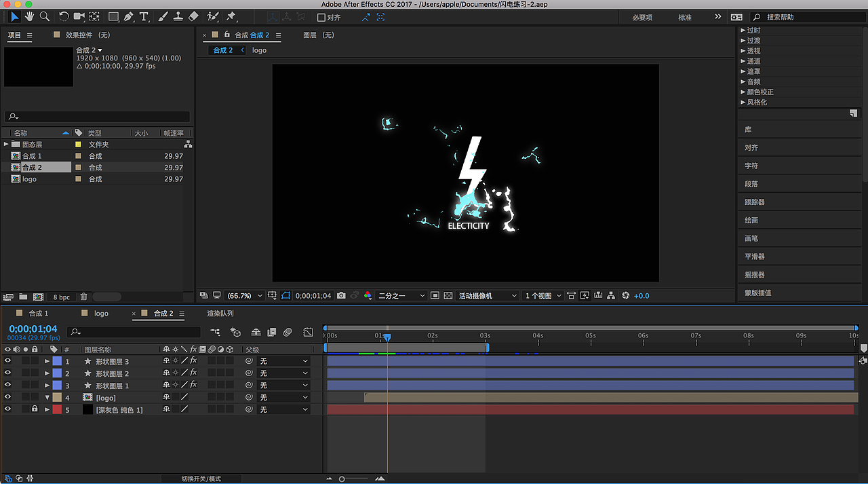868x484 pixels.
Task: Switch to the 图层 (无) viewer tab
Action: (319, 35)
